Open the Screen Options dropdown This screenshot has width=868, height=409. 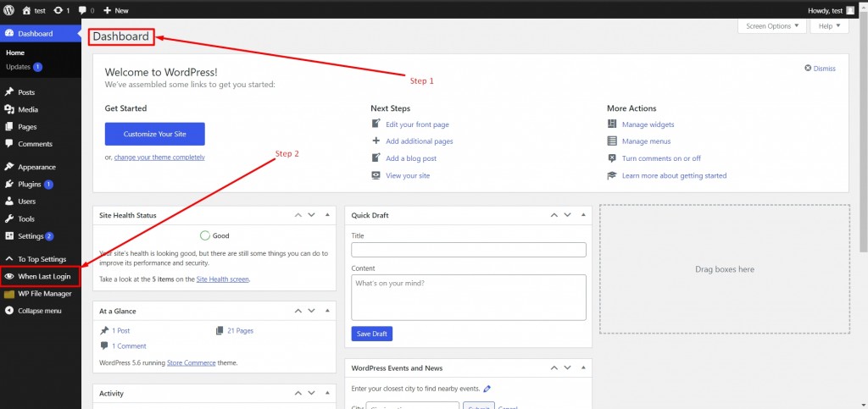pos(772,26)
